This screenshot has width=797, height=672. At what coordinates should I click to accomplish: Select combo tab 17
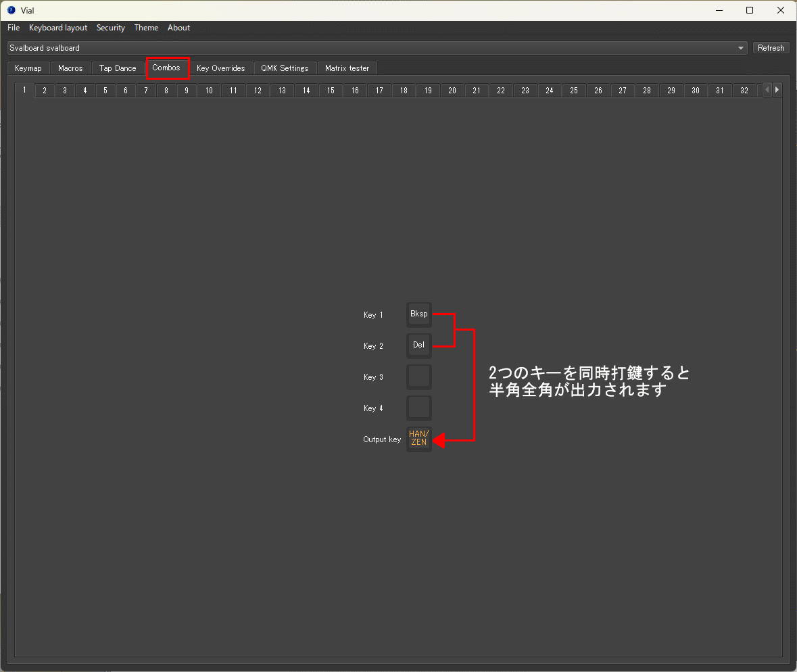(x=380, y=91)
